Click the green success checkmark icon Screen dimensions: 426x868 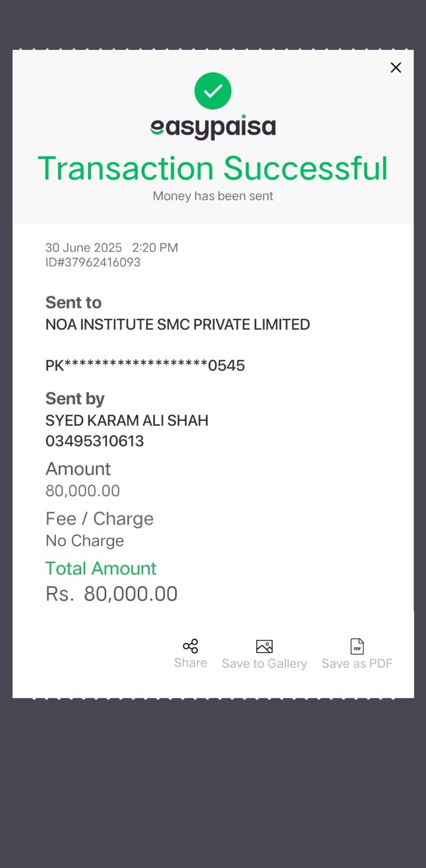pos(213,91)
